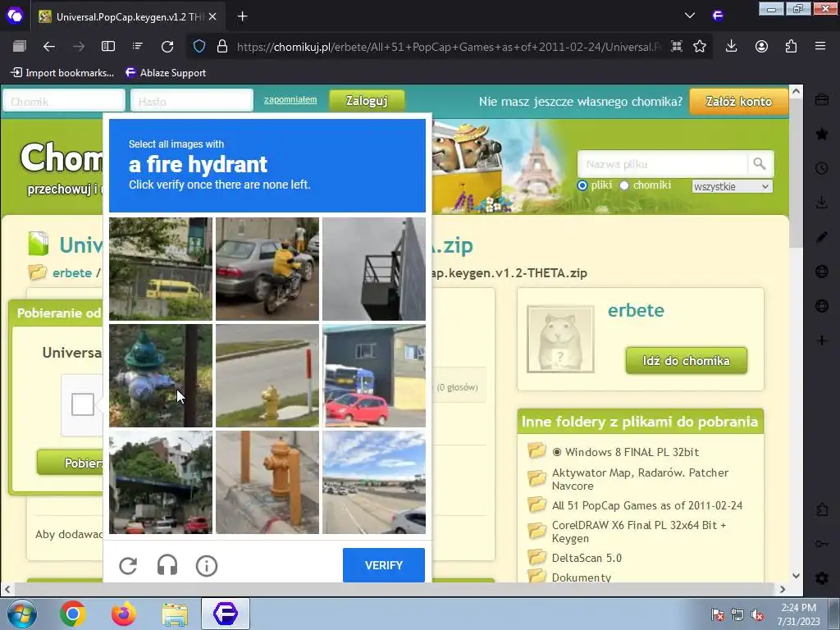
Task: Open the reader list icon in toolbar
Action: 138,47
